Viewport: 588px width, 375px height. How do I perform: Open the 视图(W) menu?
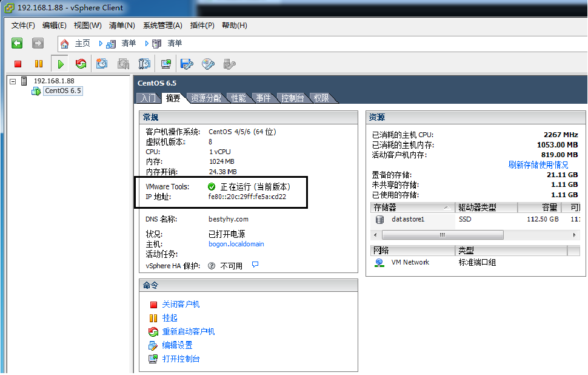(87, 25)
